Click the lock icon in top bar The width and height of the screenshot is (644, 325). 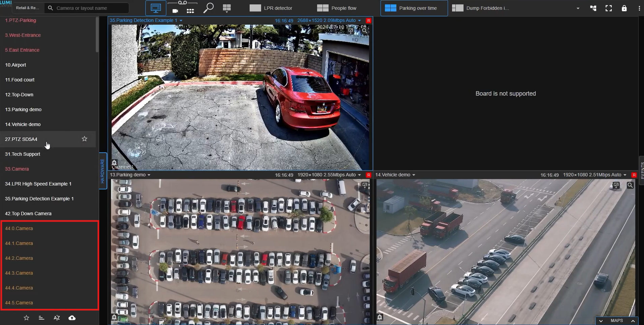[x=624, y=8]
